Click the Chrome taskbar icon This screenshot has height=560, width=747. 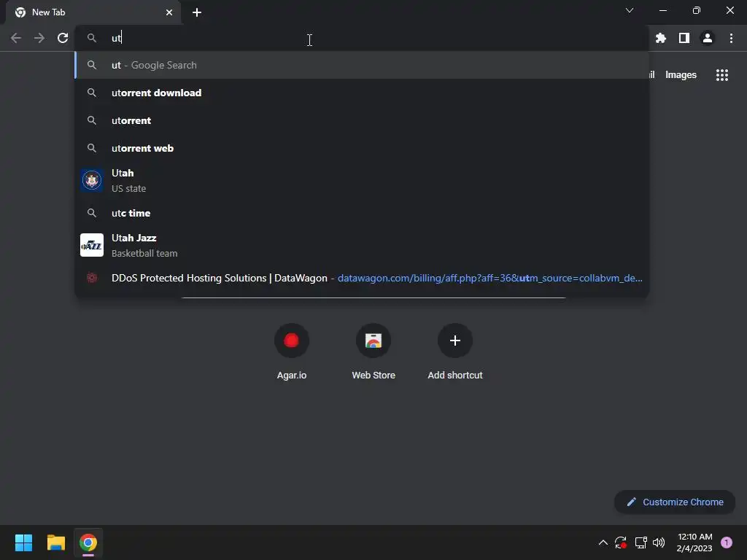88,542
